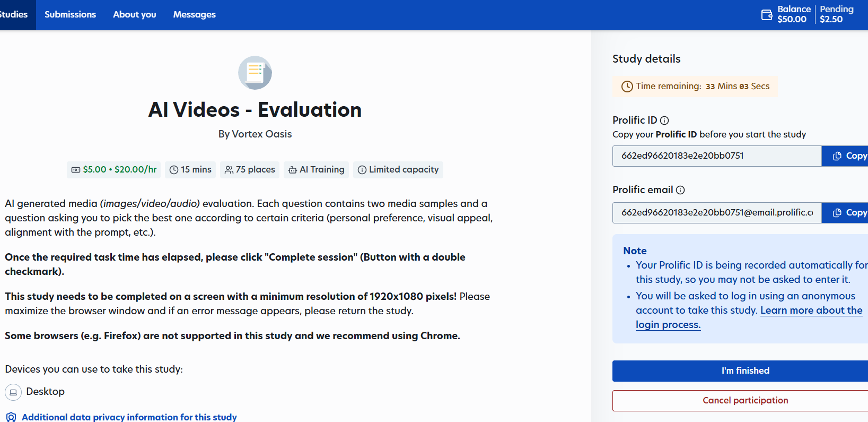Click the info icon beside Limited capacity
The width and height of the screenshot is (868, 422).
point(362,170)
